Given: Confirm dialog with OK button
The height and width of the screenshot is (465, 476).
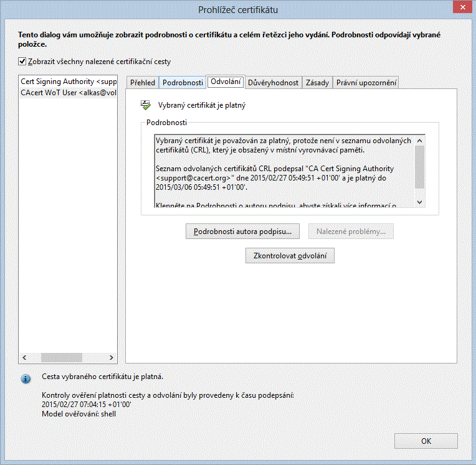Looking at the screenshot, I should pyautogui.click(x=426, y=441).
